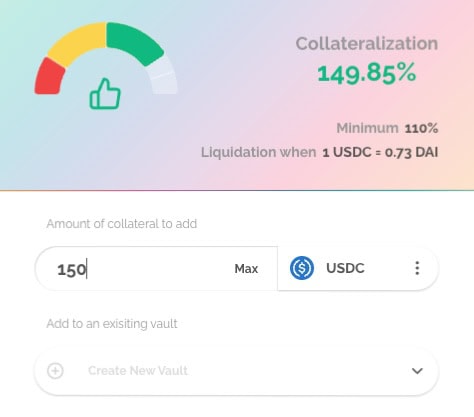Click the Minimum 110% label
Image resolution: width=474 pixels, height=417 pixels.
[387, 128]
